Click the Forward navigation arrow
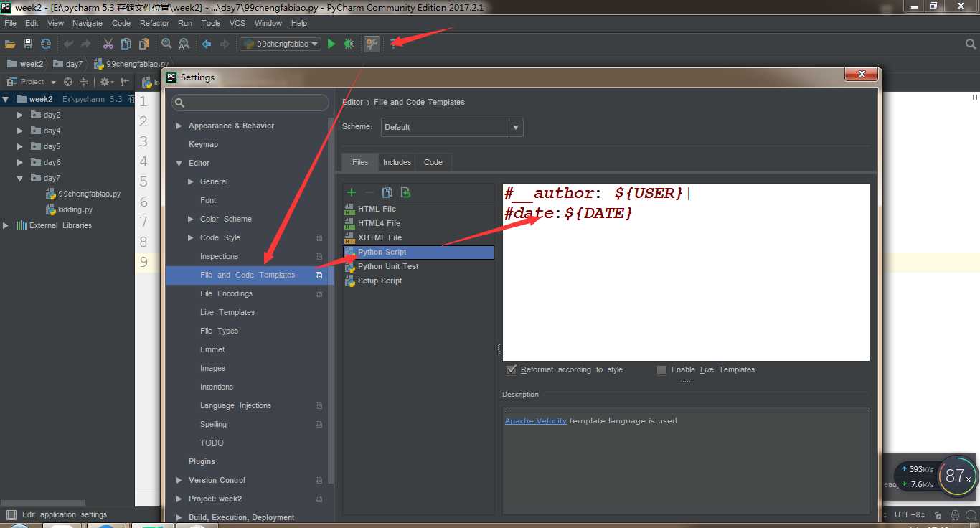The width and height of the screenshot is (980, 528). pyautogui.click(x=225, y=44)
